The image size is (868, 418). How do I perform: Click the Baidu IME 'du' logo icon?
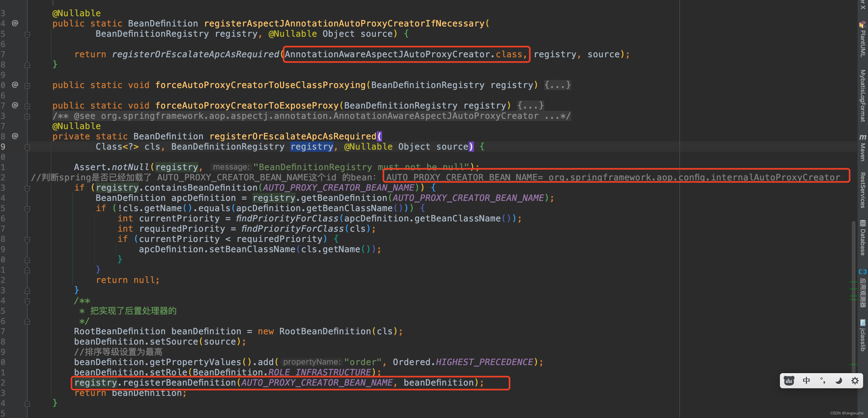pos(789,381)
